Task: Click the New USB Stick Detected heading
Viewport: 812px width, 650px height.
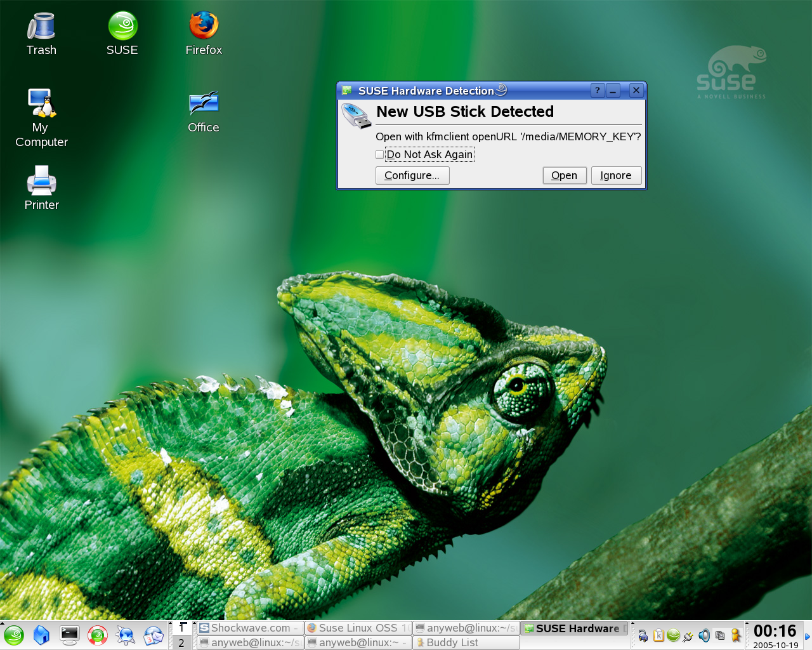Action: (x=465, y=112)
